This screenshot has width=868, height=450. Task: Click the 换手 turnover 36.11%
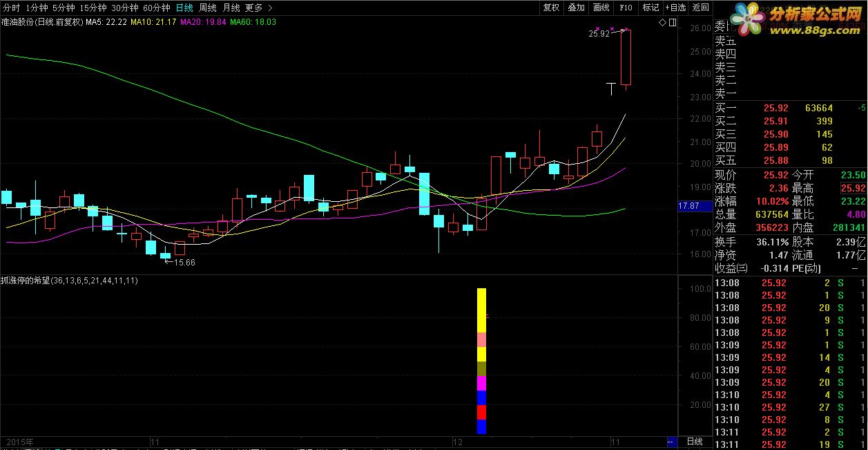[x=773, y=243]
